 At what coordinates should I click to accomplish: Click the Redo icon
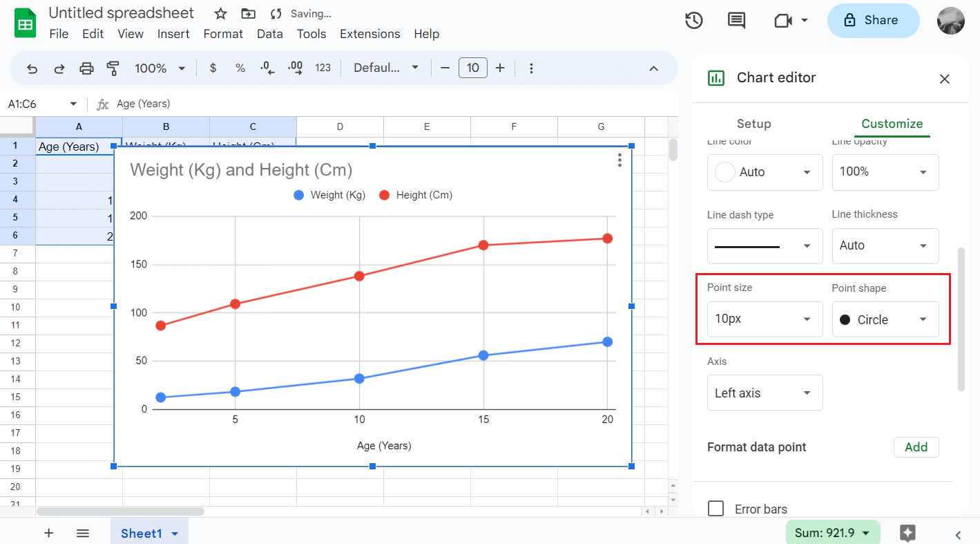click(59, 67)
